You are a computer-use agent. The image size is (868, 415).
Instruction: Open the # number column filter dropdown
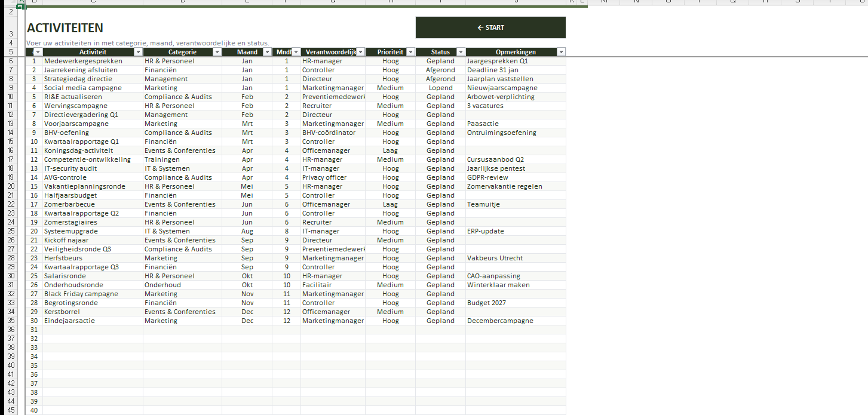38,53
